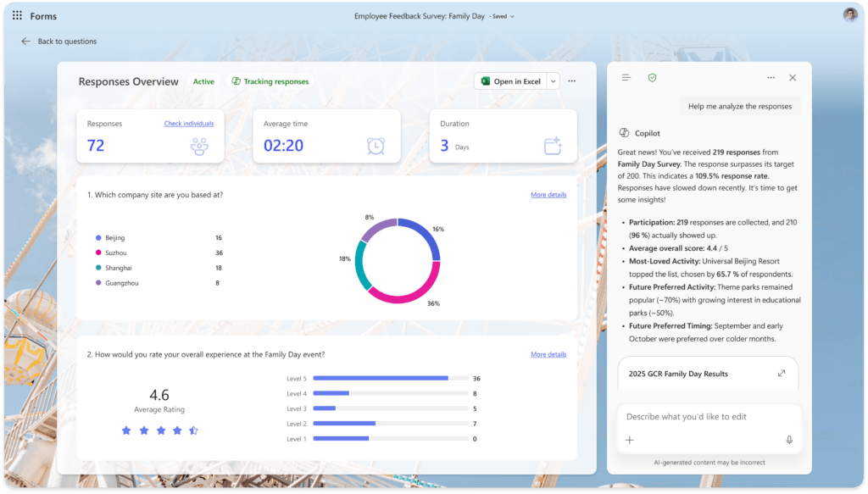Toggle the fifth star under Average Rating
Viewport: 868px width, 494px height.
[x=192, y=430]
